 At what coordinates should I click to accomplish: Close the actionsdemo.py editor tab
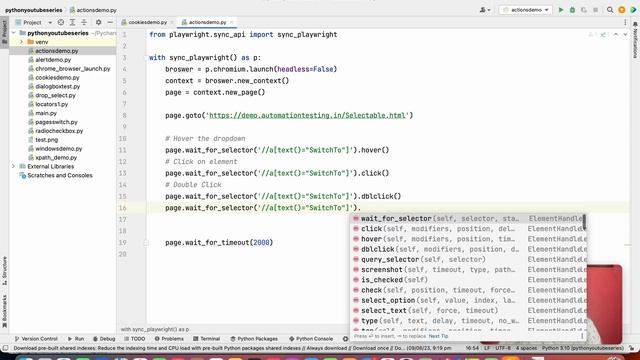click(231, 22)
